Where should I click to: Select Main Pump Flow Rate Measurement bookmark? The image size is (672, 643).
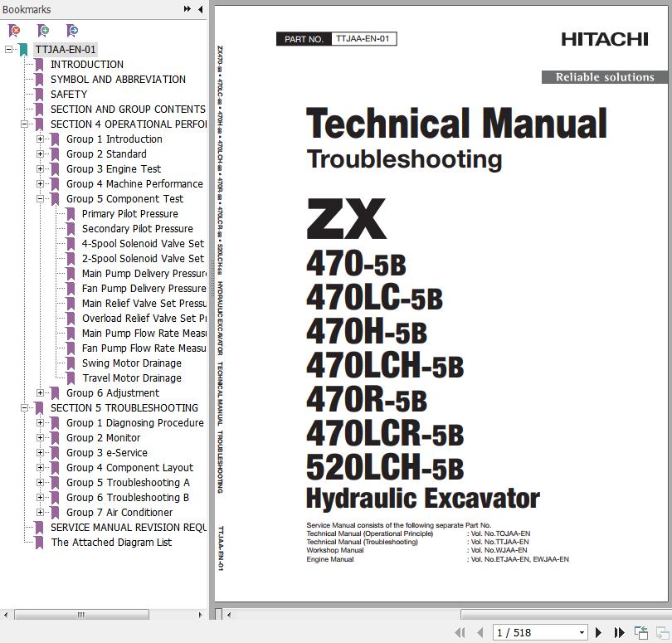click(x=144, y=334)
